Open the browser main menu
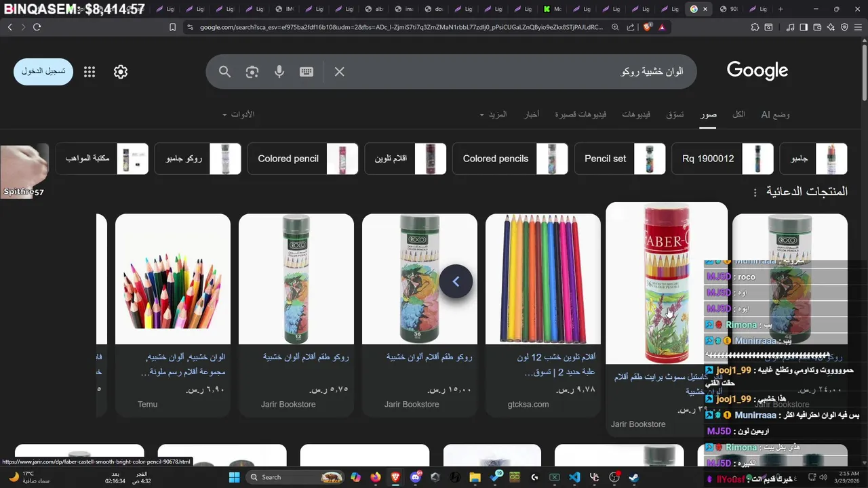The image size is (868, 488). 858,27
